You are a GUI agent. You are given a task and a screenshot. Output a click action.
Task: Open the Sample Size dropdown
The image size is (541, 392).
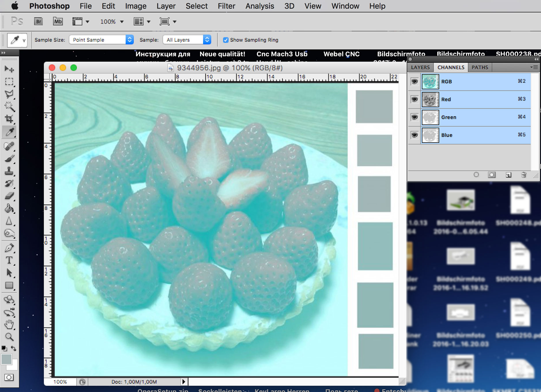[101, 40]
